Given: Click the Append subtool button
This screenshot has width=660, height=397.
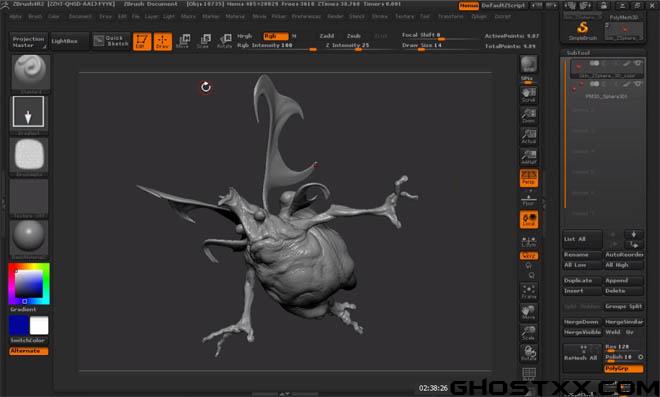Looking at the screenshot, I should coord(624,280).
